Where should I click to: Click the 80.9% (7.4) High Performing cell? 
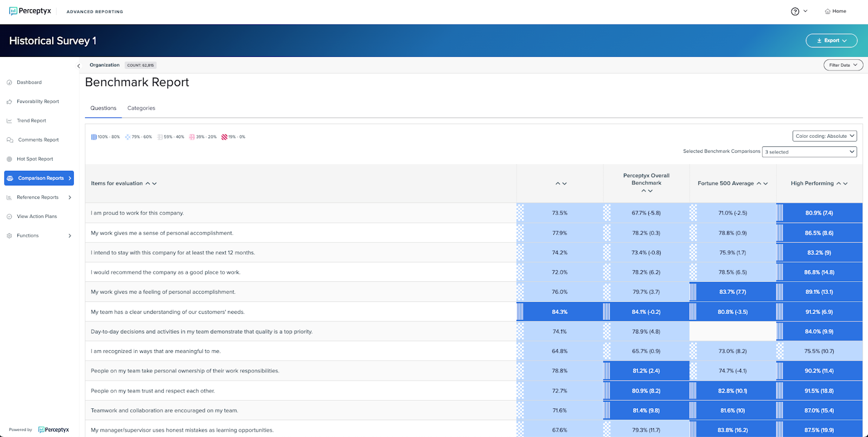click(x=819, y=213)
